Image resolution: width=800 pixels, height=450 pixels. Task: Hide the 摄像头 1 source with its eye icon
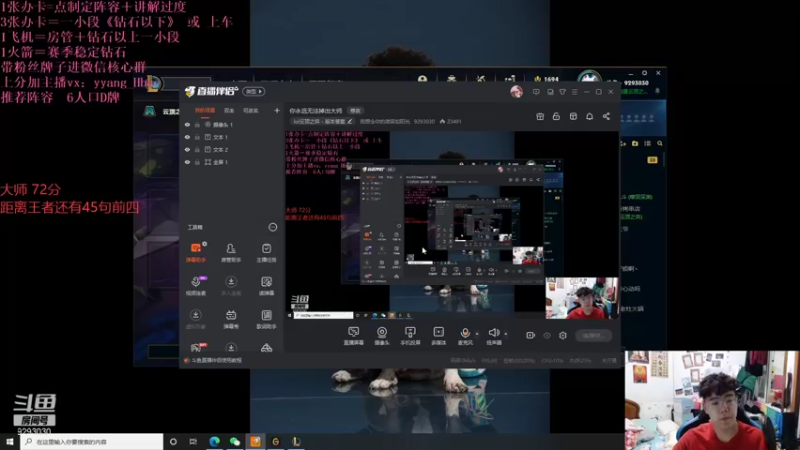point(187,124)
